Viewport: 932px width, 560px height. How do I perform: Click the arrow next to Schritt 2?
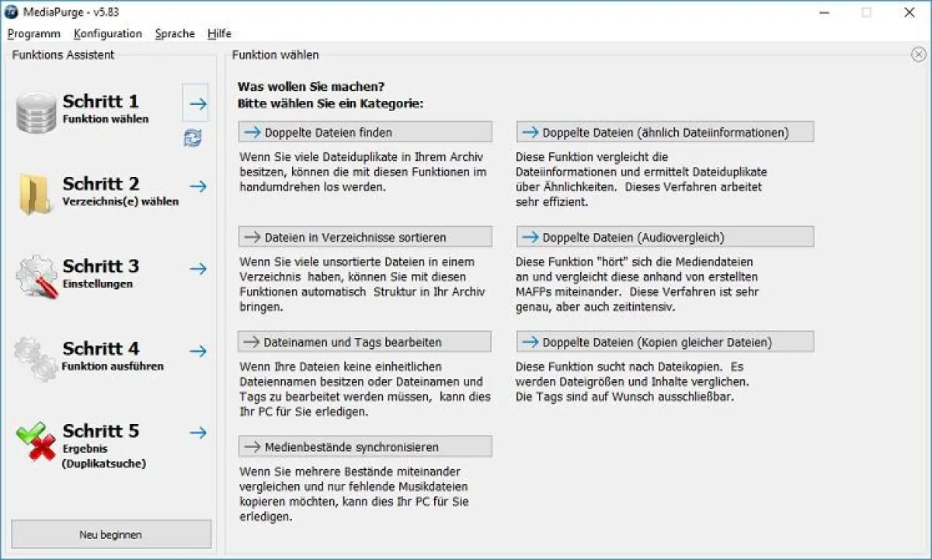click(x=196, y=186)
